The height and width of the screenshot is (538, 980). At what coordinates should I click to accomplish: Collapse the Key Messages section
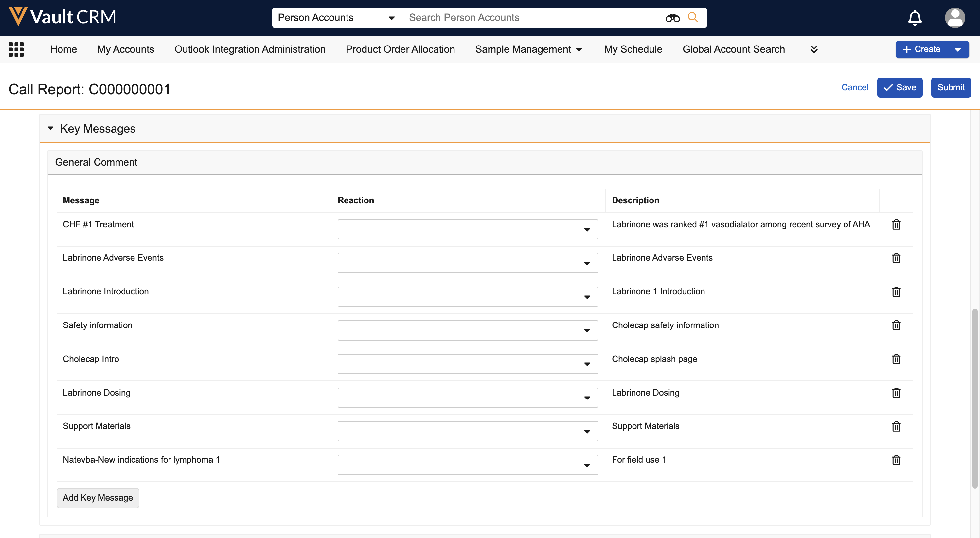[x=51, y=129]
